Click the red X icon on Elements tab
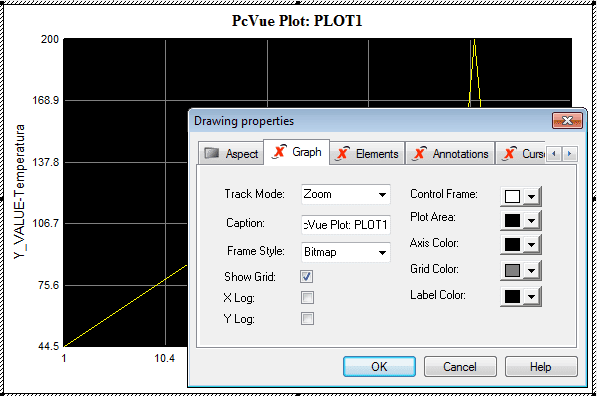Image resolution: width=597 pixels, height=396 pixels. click(343, 153)
